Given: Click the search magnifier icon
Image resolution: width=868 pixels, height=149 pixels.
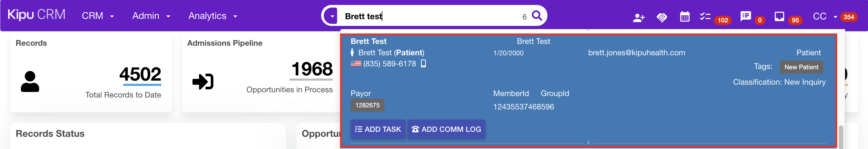Looking at the screenshot, I should [x=537, y=16].
